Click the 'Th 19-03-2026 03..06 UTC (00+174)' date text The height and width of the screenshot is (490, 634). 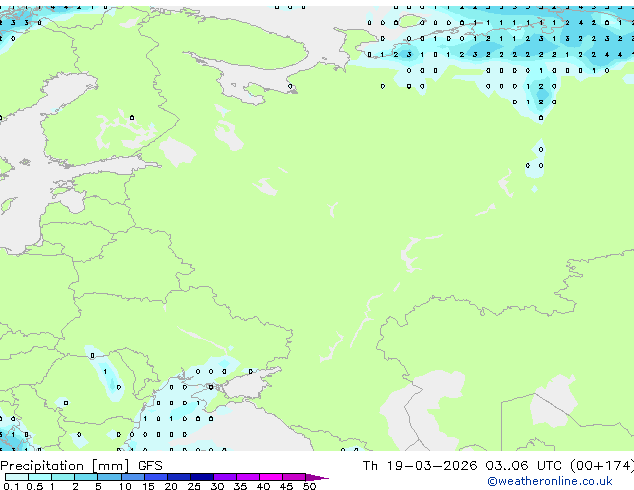[498, 466]
